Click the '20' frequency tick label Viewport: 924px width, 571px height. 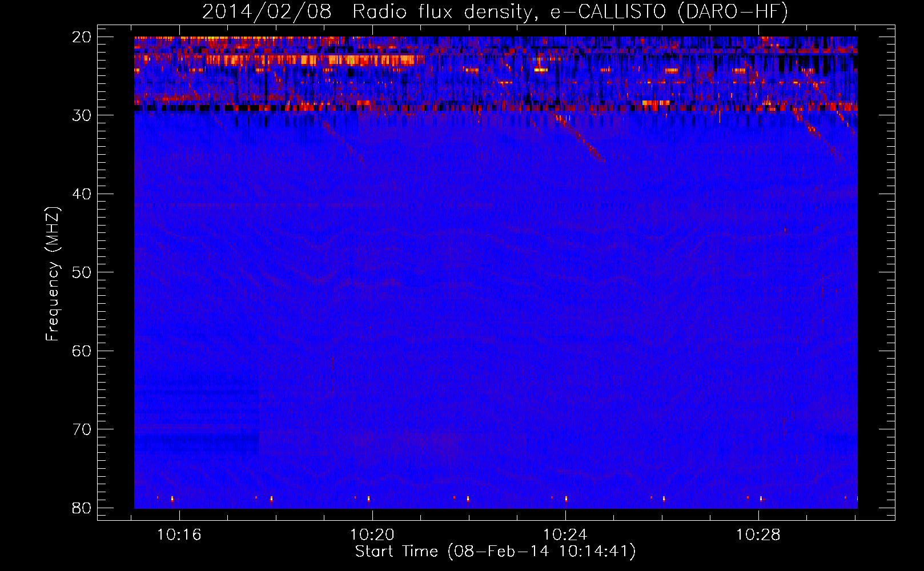[82, 37]
